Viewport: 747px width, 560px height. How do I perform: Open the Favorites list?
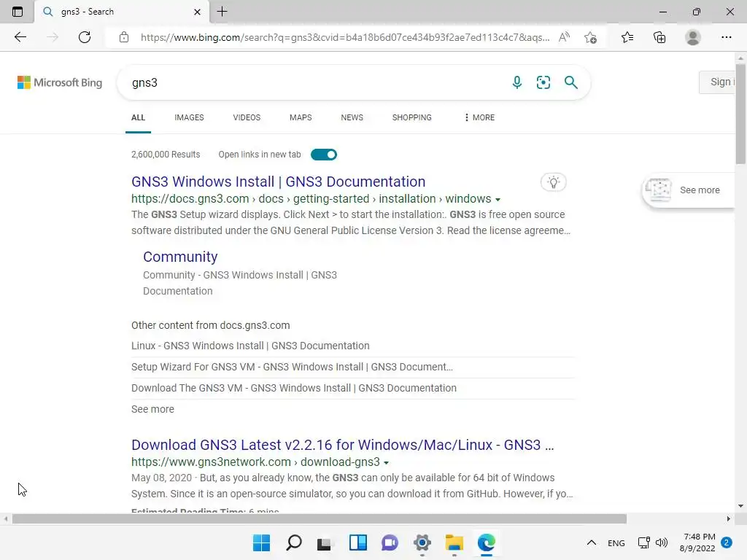(x=627, y=37)
